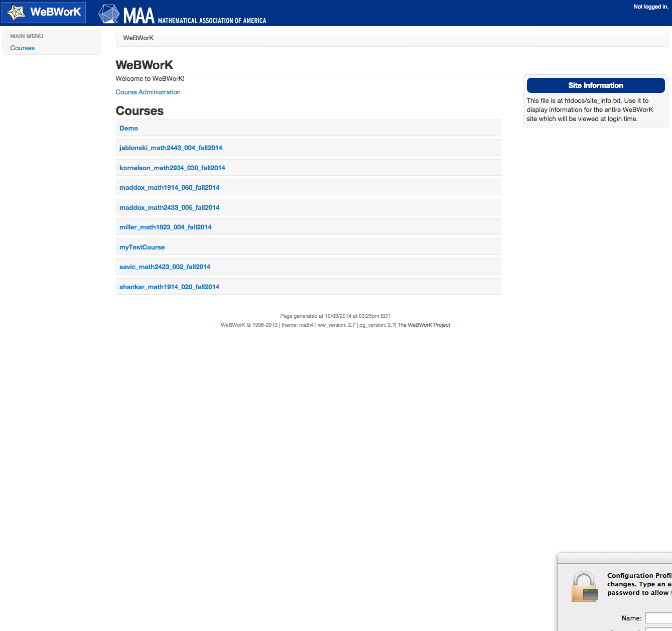Click the WeBWorK breadcrumb text
This screenshot has width=672, height=631.
pyautogui.click(x=139, y=38)
